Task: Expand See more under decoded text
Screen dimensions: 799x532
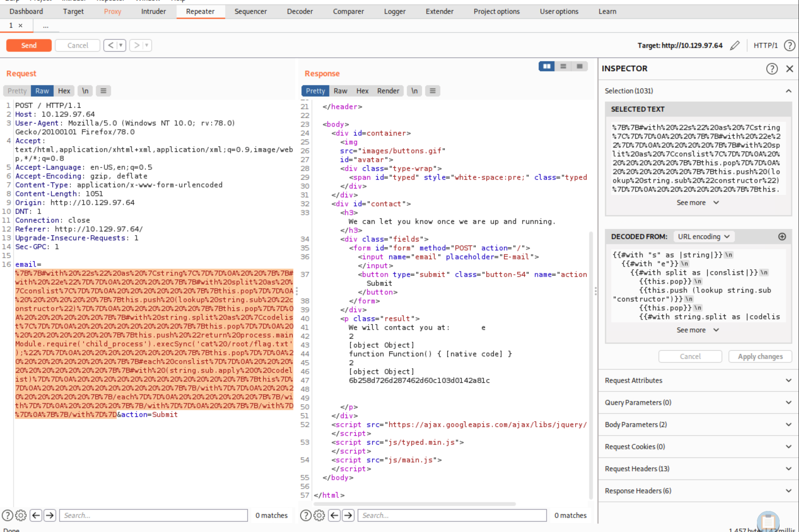Action: [698, 330]
